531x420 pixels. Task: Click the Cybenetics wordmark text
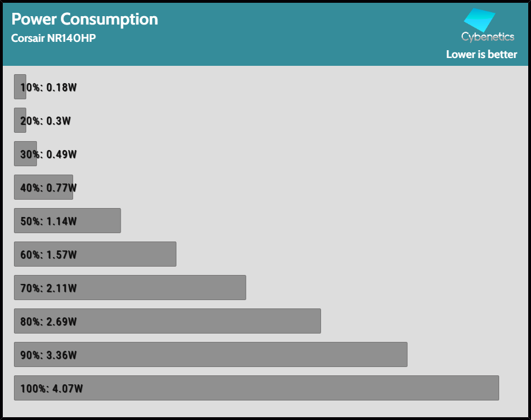[487, 37]
